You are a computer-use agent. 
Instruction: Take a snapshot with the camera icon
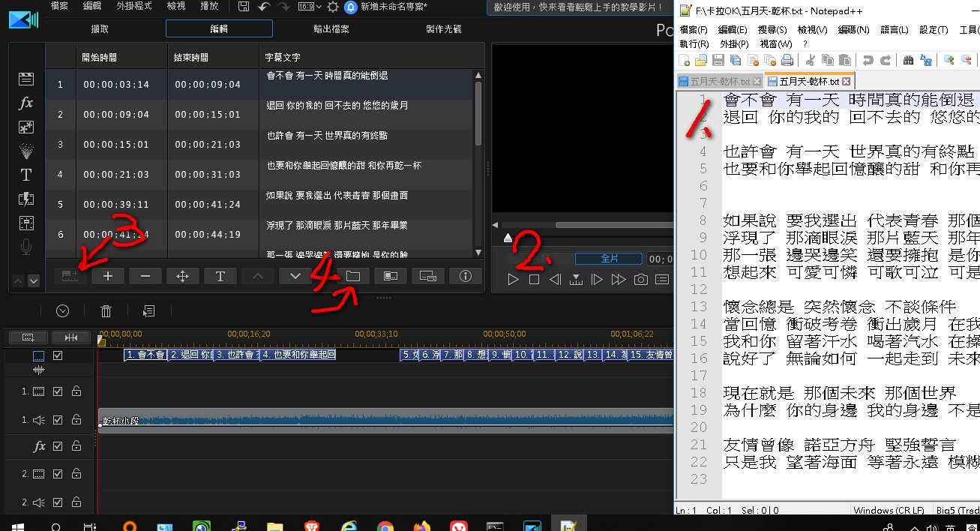[x=640, y=280]
